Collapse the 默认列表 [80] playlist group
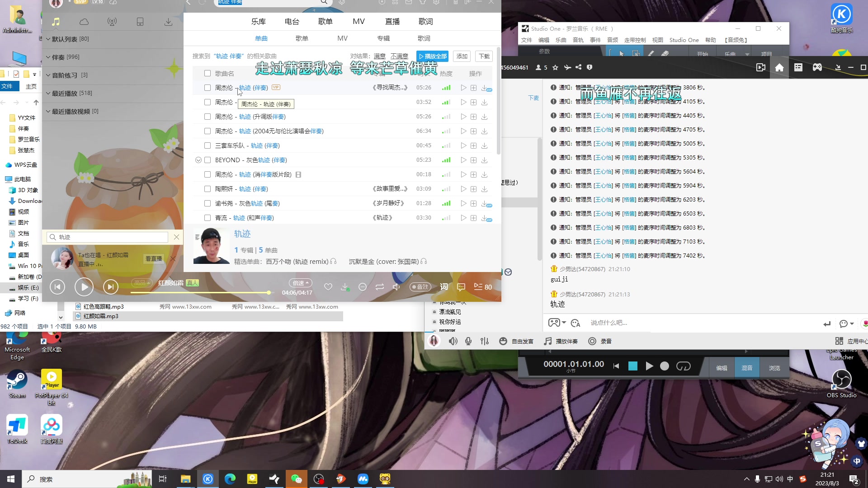 [x=48, y=39]
